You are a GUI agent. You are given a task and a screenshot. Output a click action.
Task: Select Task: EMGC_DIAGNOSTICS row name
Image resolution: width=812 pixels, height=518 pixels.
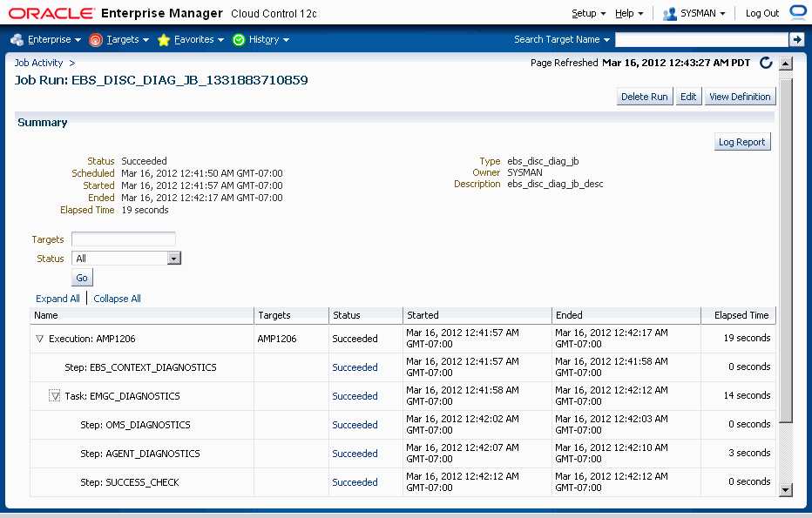[x=122, y=396]
